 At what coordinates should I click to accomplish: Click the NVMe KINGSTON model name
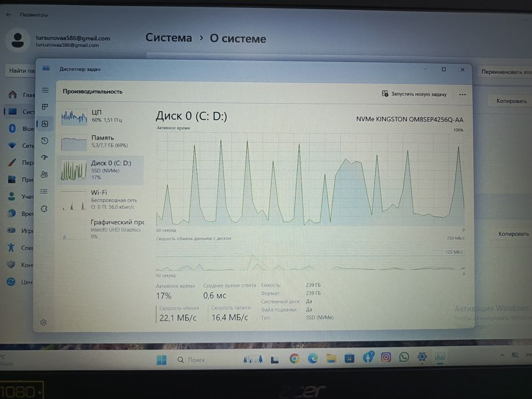409,120
